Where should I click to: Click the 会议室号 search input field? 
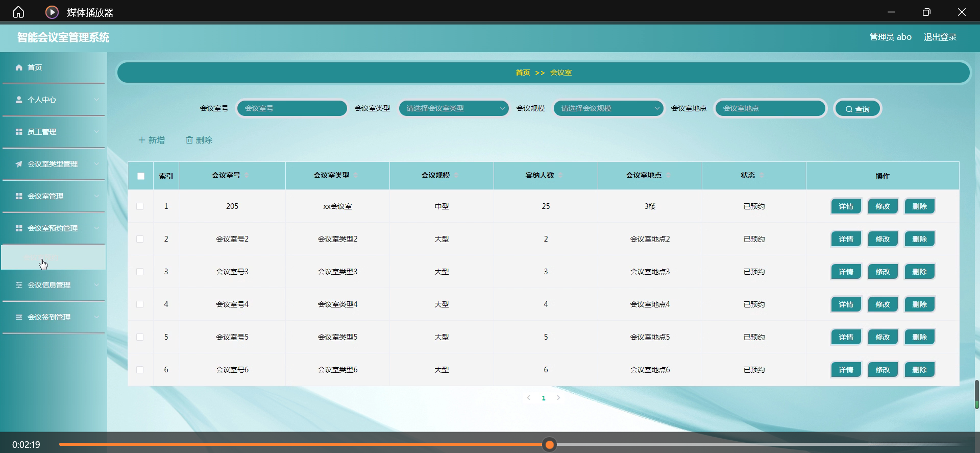pos(292,108)
